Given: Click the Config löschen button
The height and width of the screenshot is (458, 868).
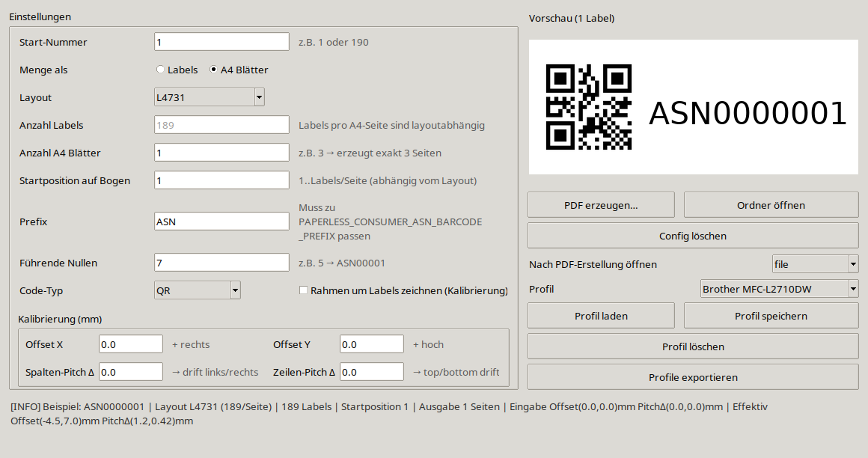Looking at the screenshot, I should (693, 236).
